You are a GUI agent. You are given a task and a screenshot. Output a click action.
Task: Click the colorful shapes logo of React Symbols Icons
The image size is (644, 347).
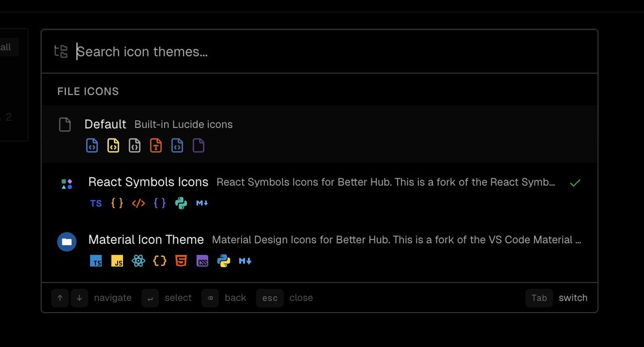point(67,184)
